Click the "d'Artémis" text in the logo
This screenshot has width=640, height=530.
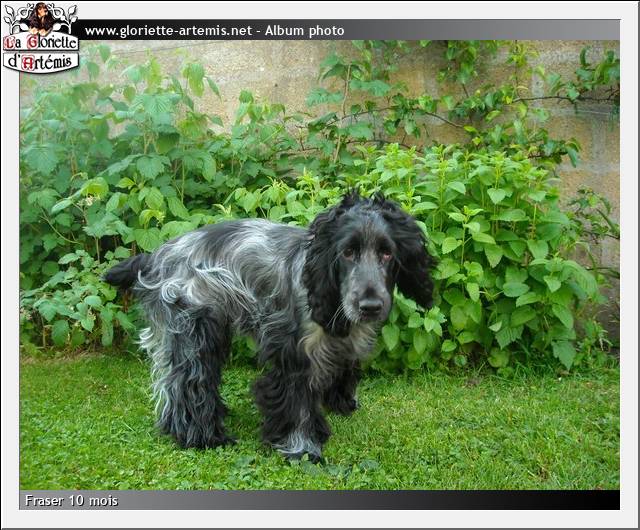pyautogui.click(x=40, y=63)
